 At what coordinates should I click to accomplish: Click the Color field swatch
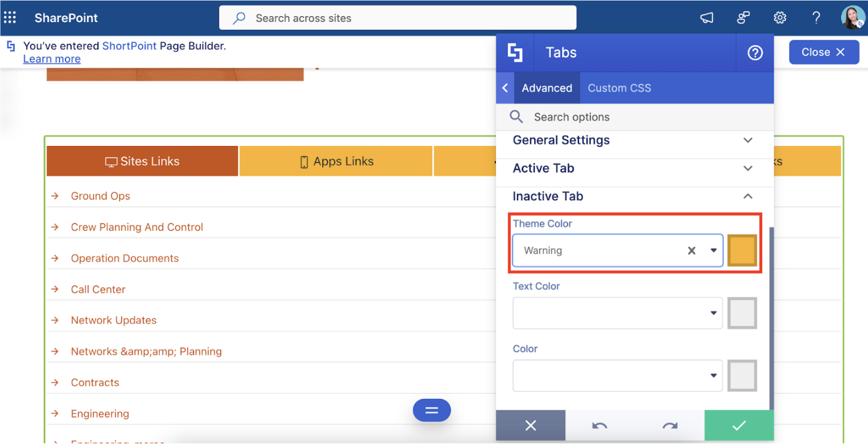[742, 376]
